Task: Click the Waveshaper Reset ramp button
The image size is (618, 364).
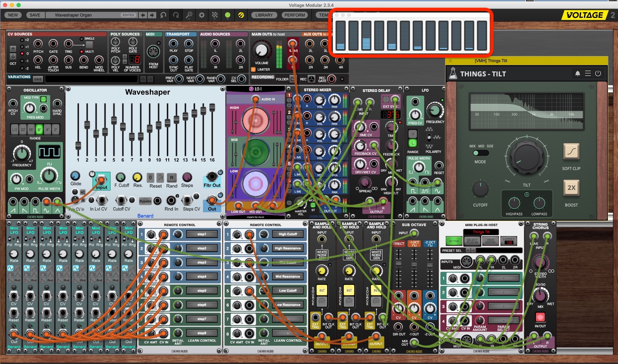Action: click(x=160, y=177)
